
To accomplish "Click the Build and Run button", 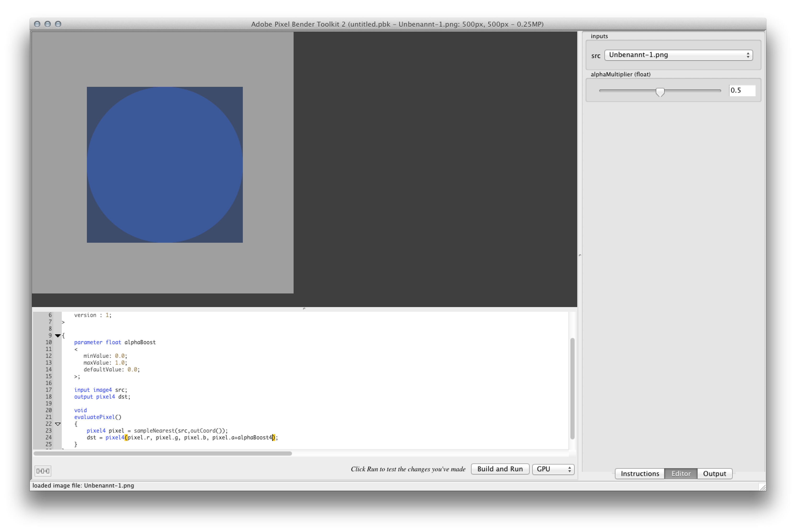I will pos(500,469).
